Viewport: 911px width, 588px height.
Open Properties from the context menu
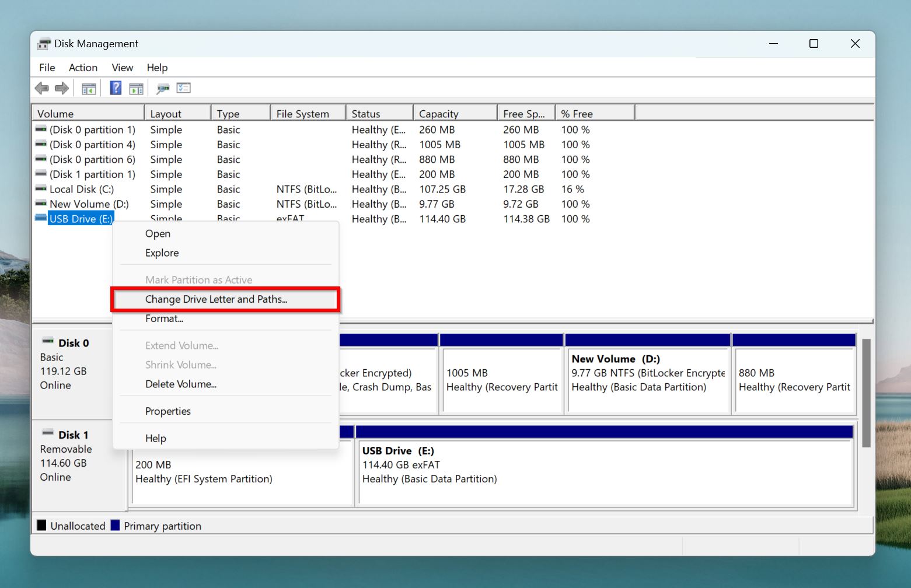[x=226, y=411]
